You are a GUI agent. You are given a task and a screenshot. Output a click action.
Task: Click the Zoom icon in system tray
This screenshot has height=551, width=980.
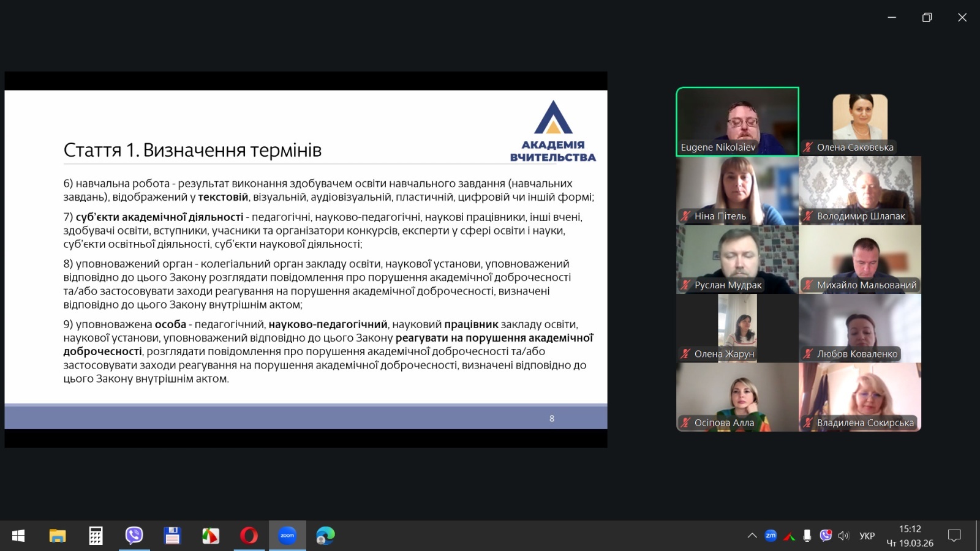771,536
